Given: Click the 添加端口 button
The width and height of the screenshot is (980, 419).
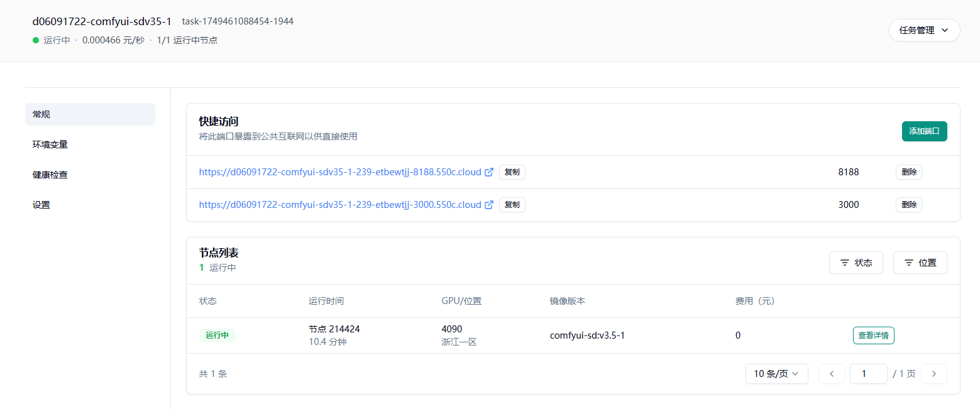Looking at the screenshot, I should coord(924,131).
